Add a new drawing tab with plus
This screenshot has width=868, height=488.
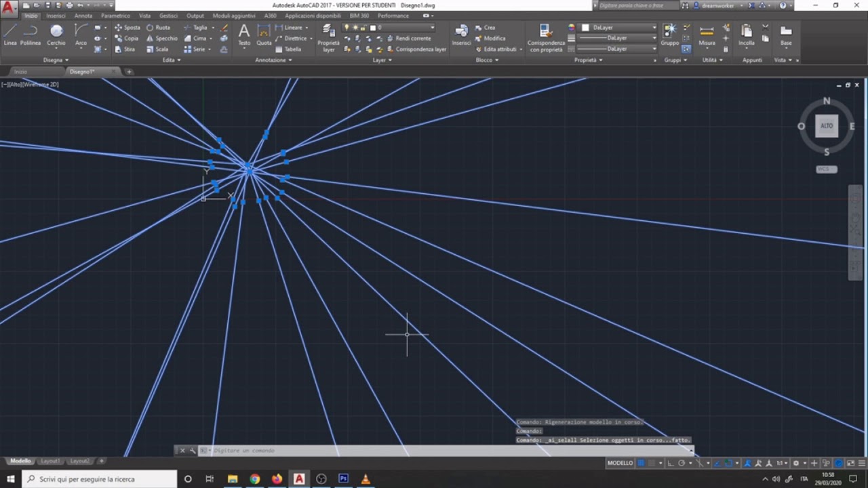coord(129,71)
